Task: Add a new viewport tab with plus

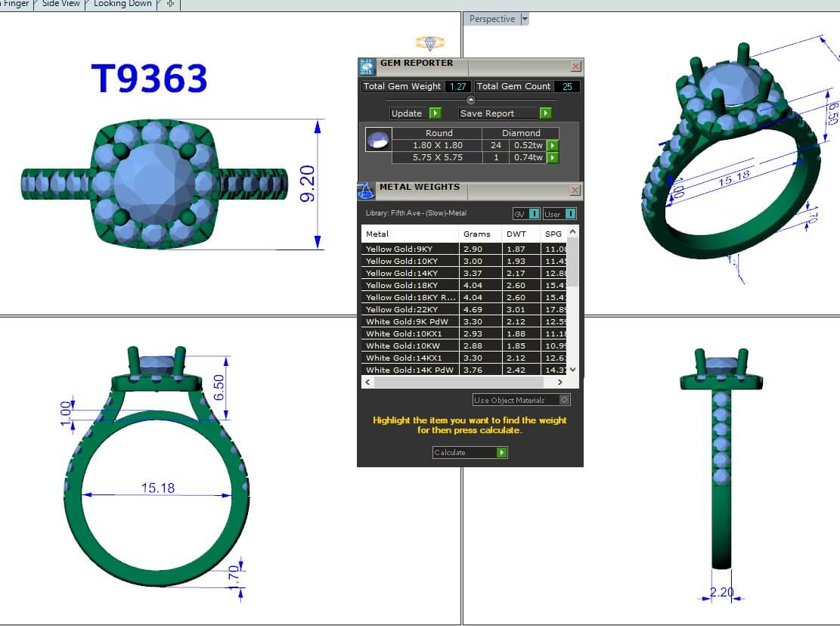Action: pyautogui.click(x=170, y=4)
